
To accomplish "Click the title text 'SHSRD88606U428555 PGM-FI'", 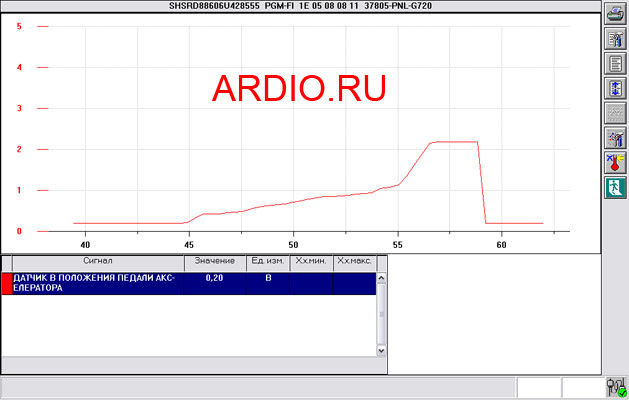I will [x=231, y=6].
